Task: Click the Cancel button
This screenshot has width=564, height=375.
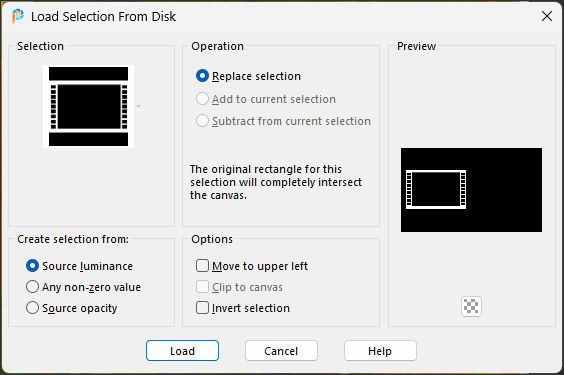Action: pos(281,351)
